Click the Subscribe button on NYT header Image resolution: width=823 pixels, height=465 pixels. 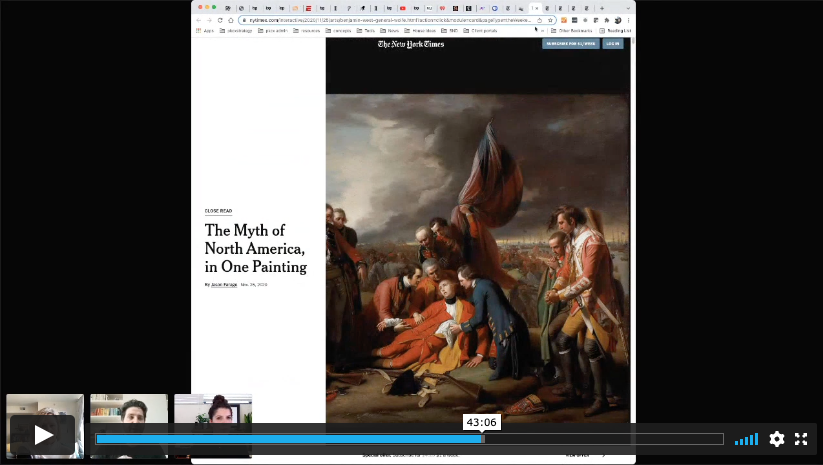(x=571, y=44)
